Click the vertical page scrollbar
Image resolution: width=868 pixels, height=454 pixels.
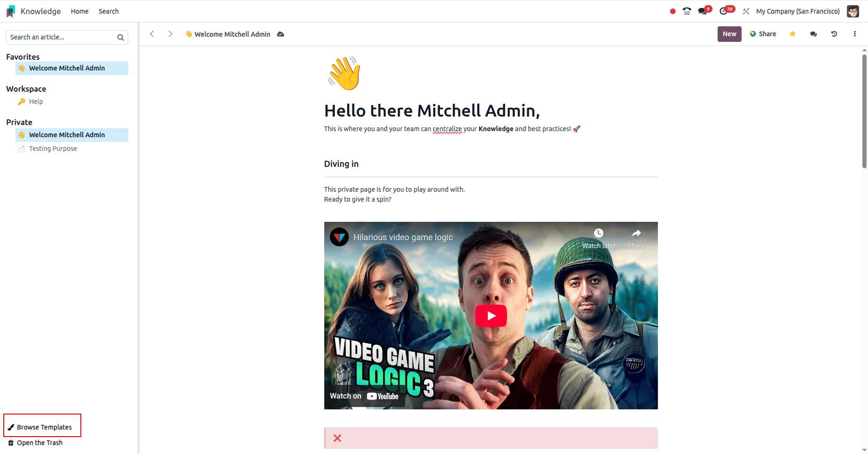(x=864, y=111)
